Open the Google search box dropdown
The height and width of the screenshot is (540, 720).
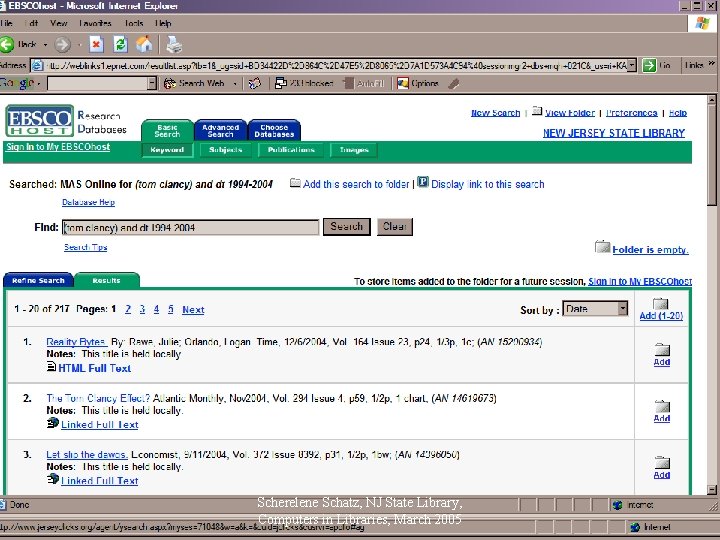tap(152, 84)
